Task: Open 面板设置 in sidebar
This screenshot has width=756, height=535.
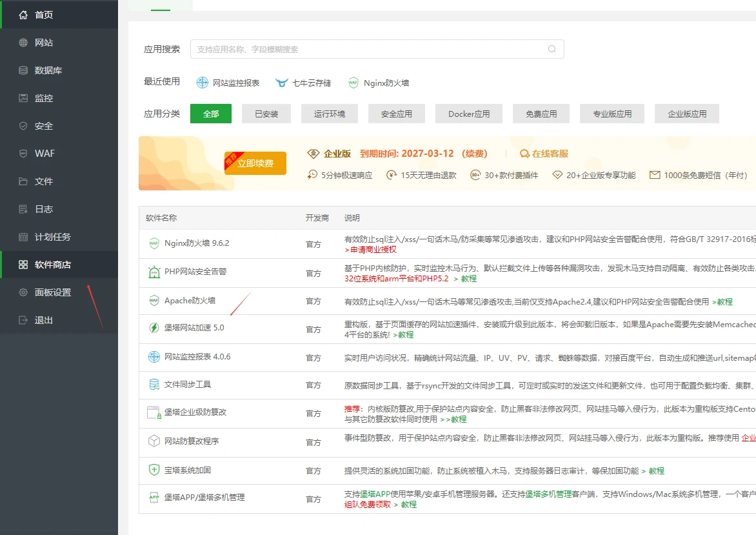Action: point(59,292)
